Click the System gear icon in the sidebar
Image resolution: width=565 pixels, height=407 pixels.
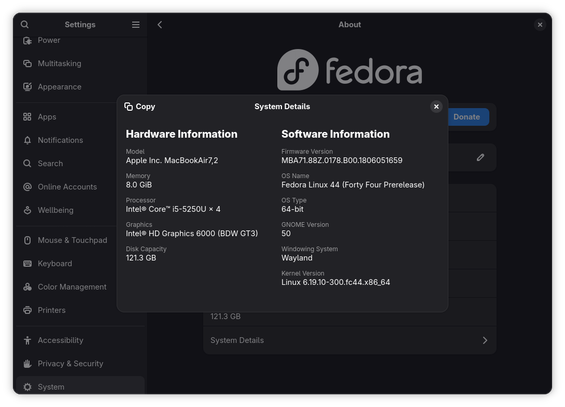pyautogui.click(x=27, y=387)
